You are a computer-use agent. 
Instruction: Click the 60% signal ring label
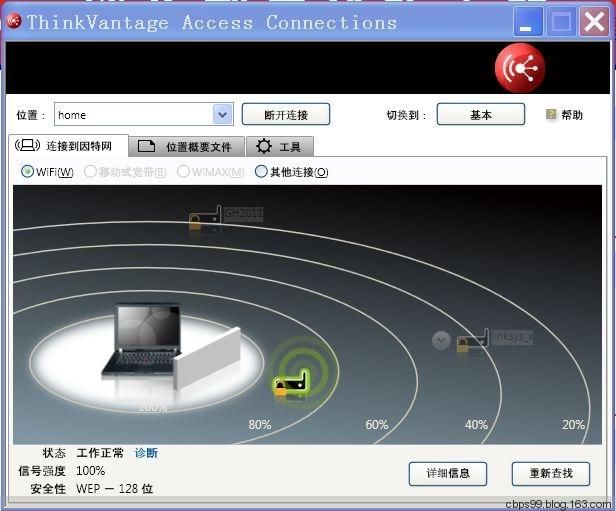click(377, 425)
